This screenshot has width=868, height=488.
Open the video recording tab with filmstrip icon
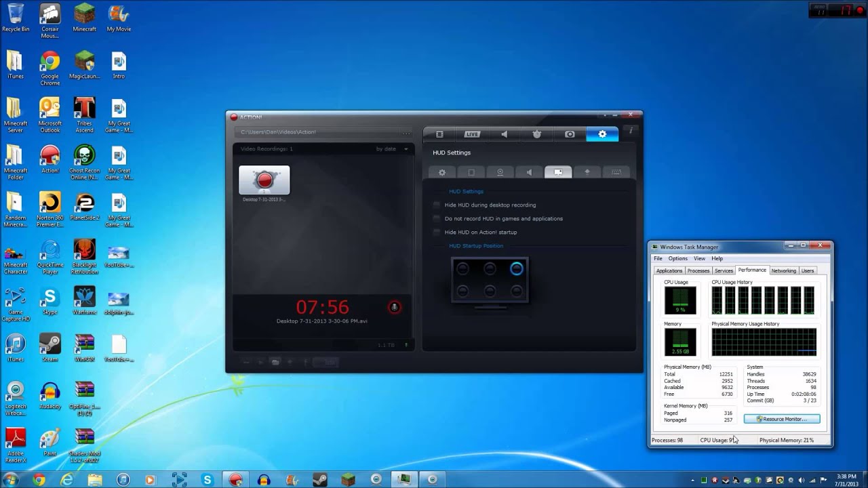pos(439,134)
